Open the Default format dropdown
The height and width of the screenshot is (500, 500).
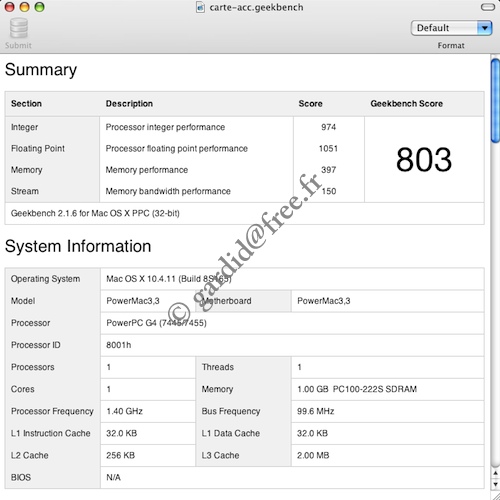click(451, 28)
